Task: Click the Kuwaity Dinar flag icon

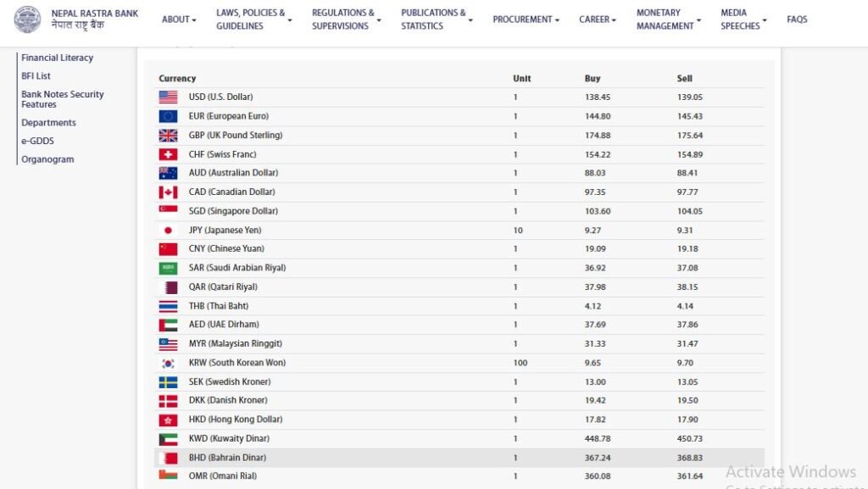Action: click(168, 439)
